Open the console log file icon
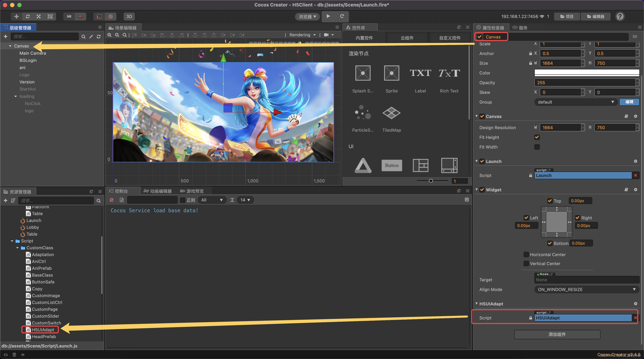The image size is (644, 359). coord(121,200)
